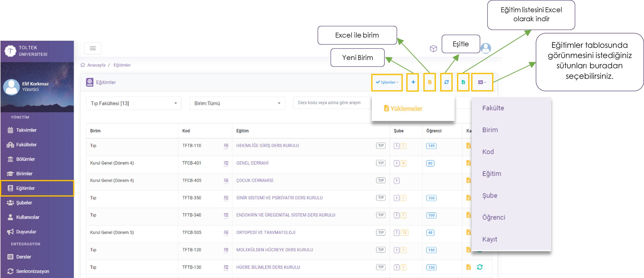Toggle the Öğrenci column visibility option
Viewport: 644px width, 278px height.
[494, 217]
